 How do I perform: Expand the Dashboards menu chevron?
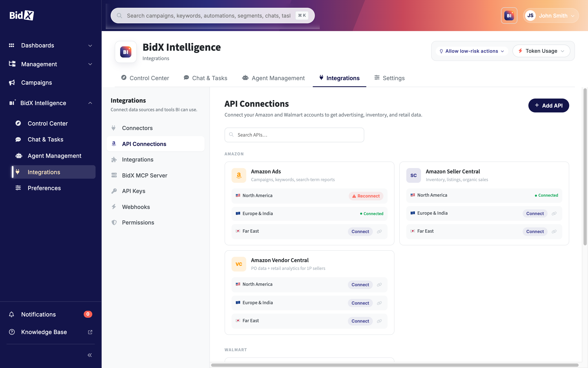[x=90, y=46]
